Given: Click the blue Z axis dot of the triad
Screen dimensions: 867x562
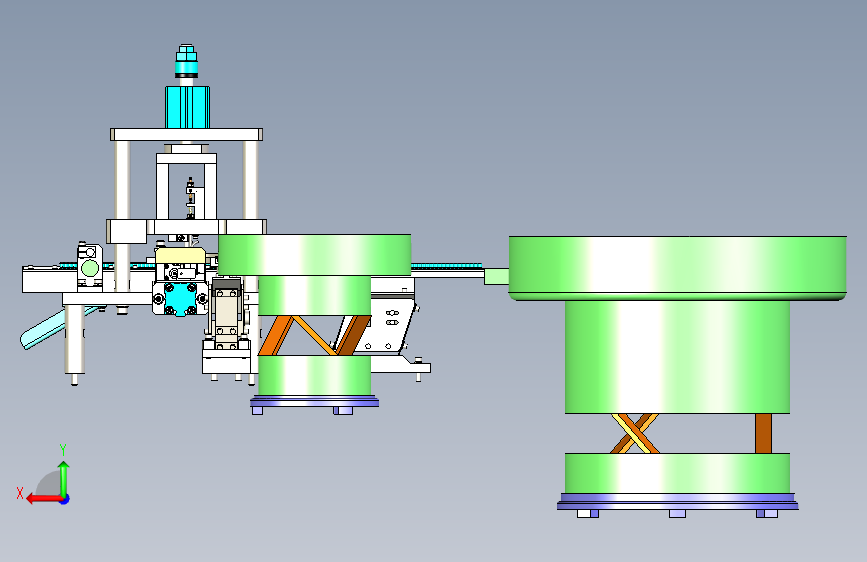Looking at the screenshot, I should (x=65, y=499).
